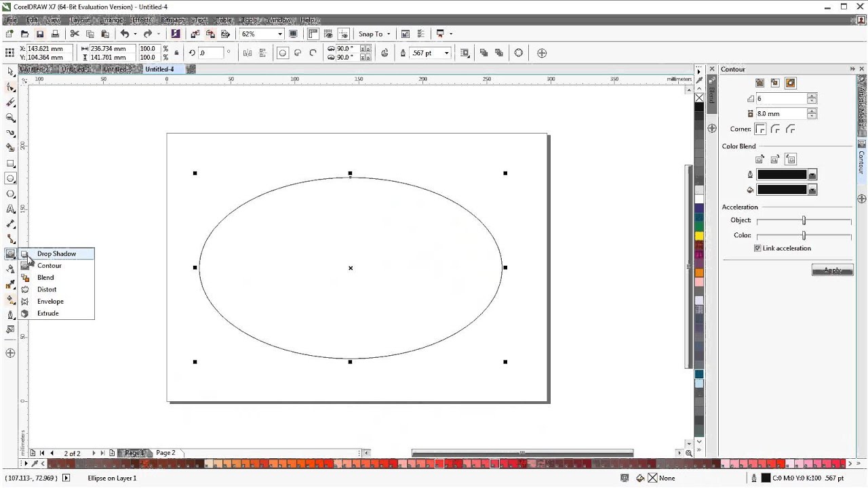The width and height of the screenshot is (868, 488).
Task: Click the rotation angle input field
Action: pyautogui.click(x=210, y=53)
